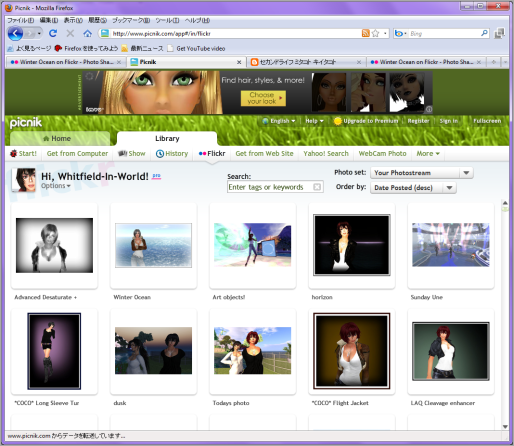
Task: Click Get from Web Site
Action: click(x=264, y=153)
